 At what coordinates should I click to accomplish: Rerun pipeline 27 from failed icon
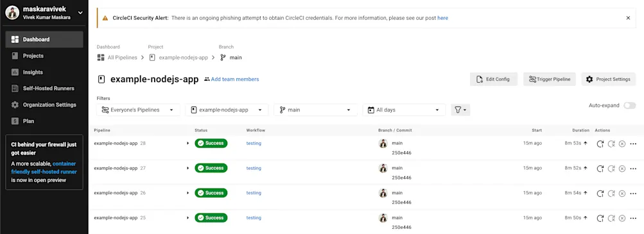pyautogui.click(x=611, y=169)
